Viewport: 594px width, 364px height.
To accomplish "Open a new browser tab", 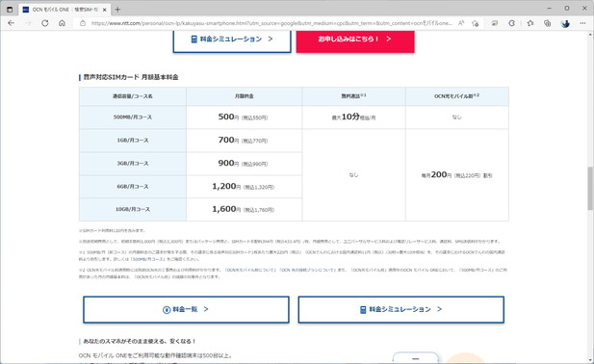I will (x=117, y=10).
